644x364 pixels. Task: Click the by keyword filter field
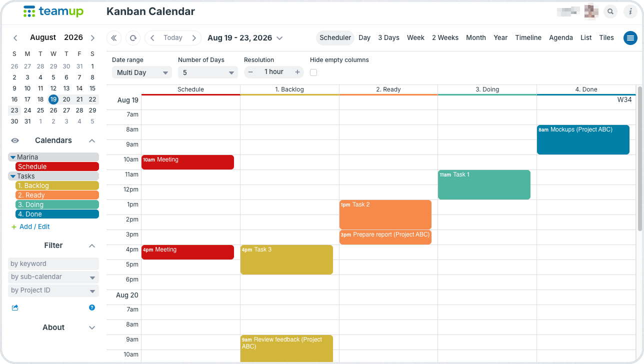[53, 263]
